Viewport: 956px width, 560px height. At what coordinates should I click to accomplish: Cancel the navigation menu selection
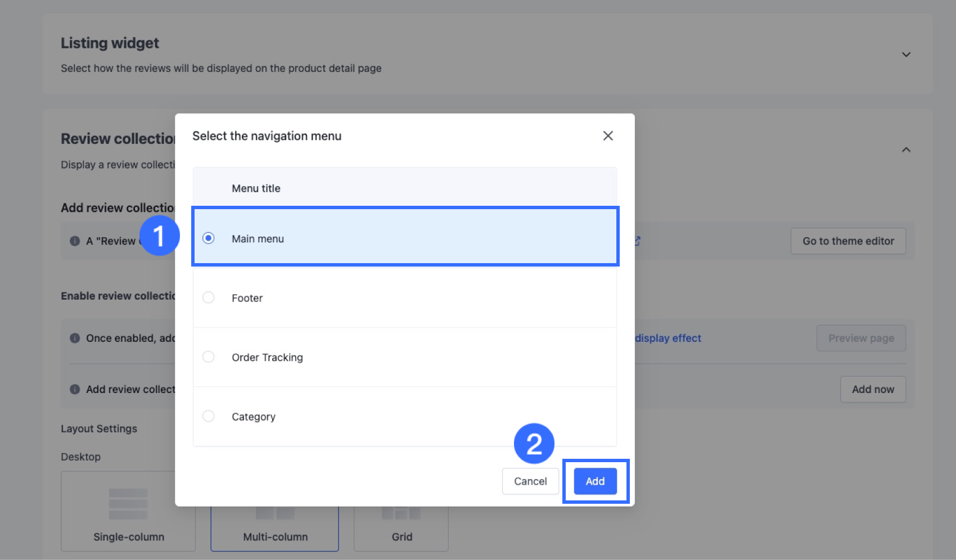tap(530, 481)
